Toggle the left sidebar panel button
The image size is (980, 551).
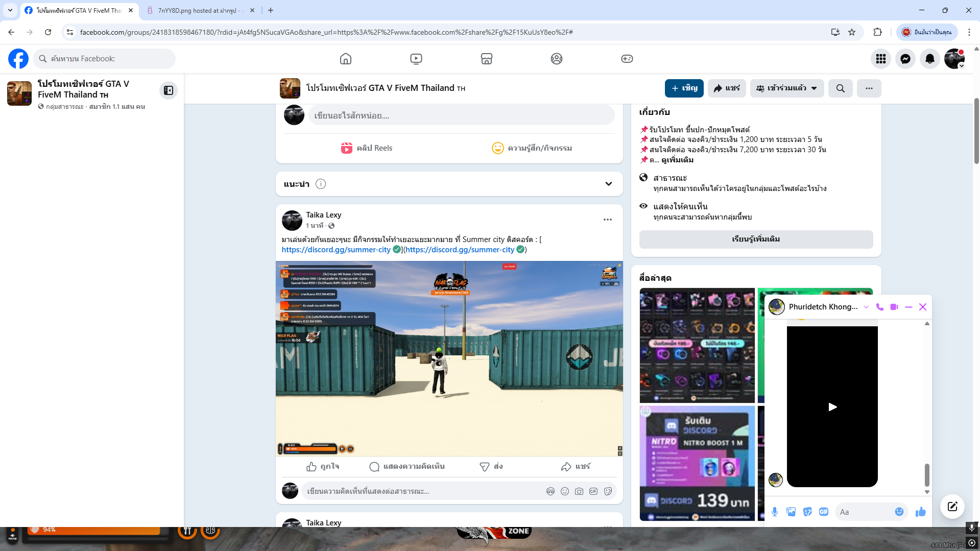[x=168, y=90]
